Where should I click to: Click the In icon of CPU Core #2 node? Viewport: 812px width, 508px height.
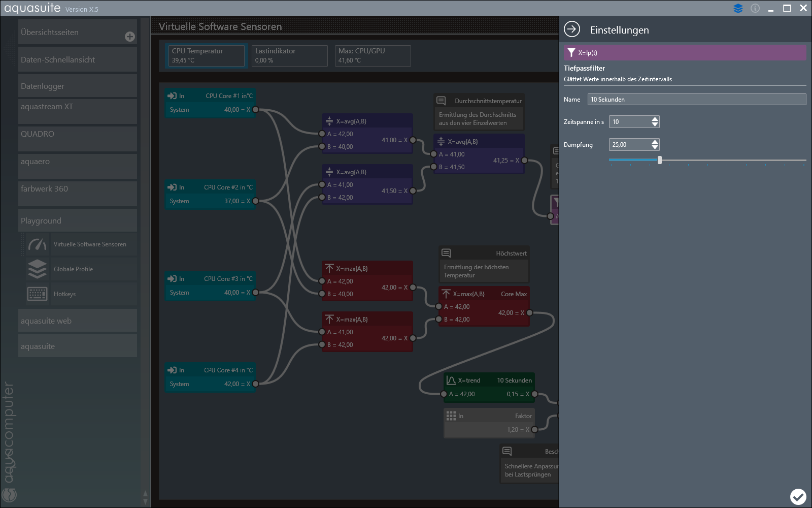(173, 187)
